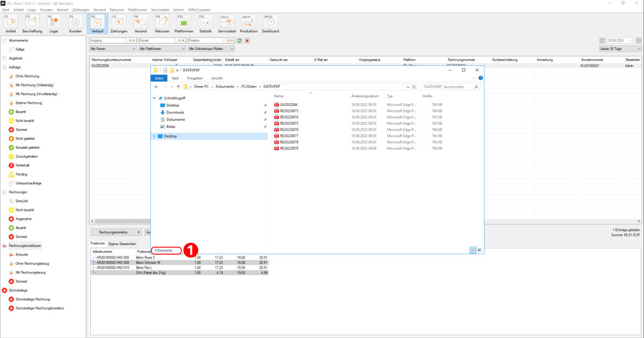Expand the Alle Plattformen dropdown
Screen dimensions: 644x338
coord(161,49)
